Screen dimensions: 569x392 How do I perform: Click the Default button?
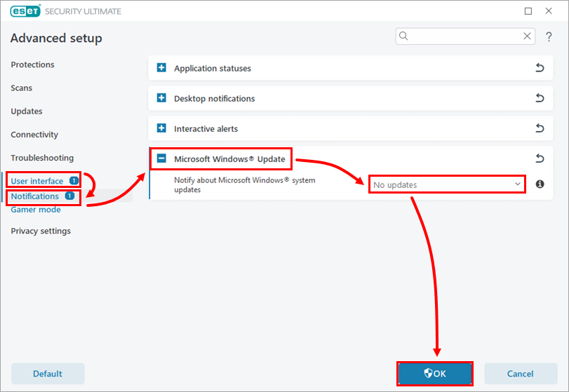click(x=48, y=374)
